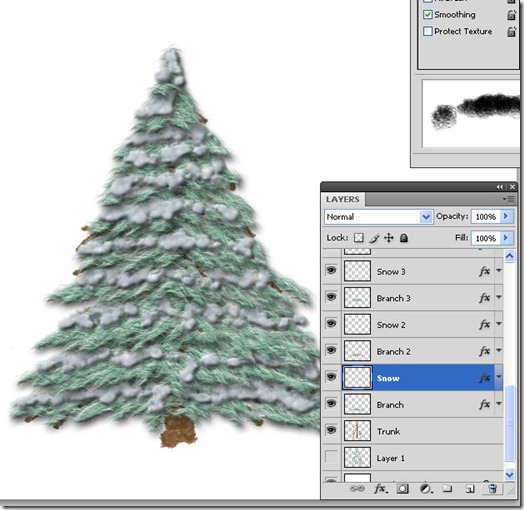This screenshot has width=524, height=510.
Task: Select the Trunk layer name
Action: (x=388, y=431)
